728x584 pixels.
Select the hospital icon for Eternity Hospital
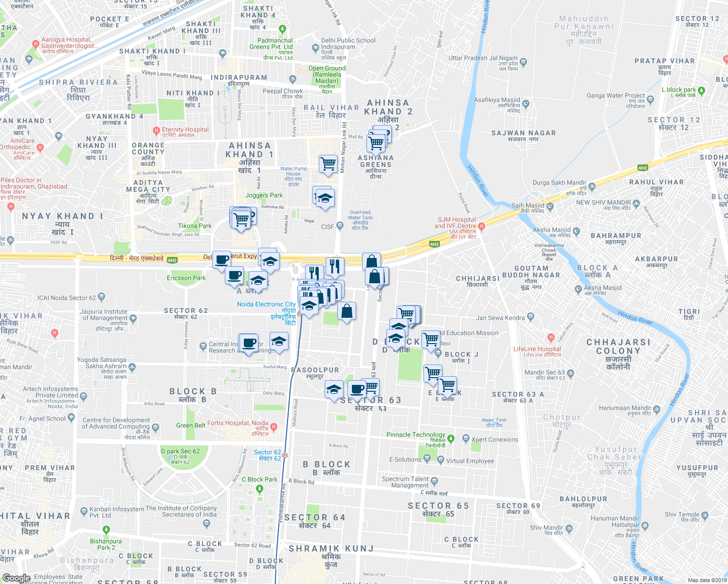156,128
